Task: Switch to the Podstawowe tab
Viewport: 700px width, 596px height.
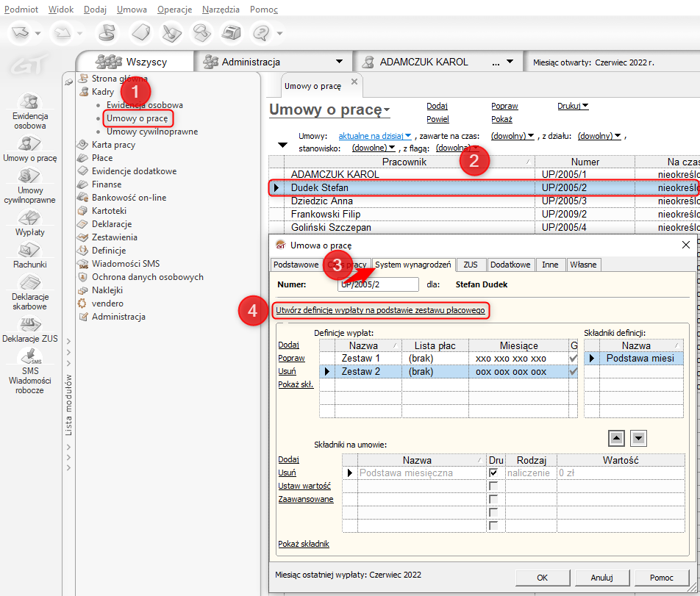Action: (x=296, y=265)
